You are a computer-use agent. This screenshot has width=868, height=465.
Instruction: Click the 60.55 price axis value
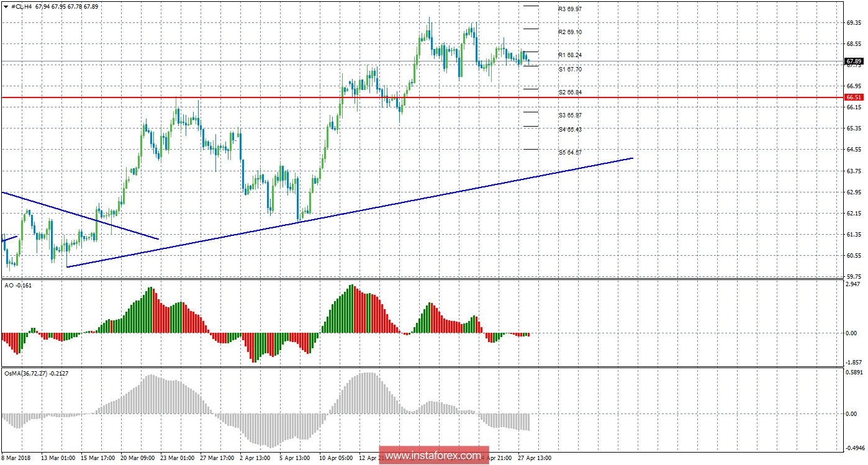pos(853,256)
